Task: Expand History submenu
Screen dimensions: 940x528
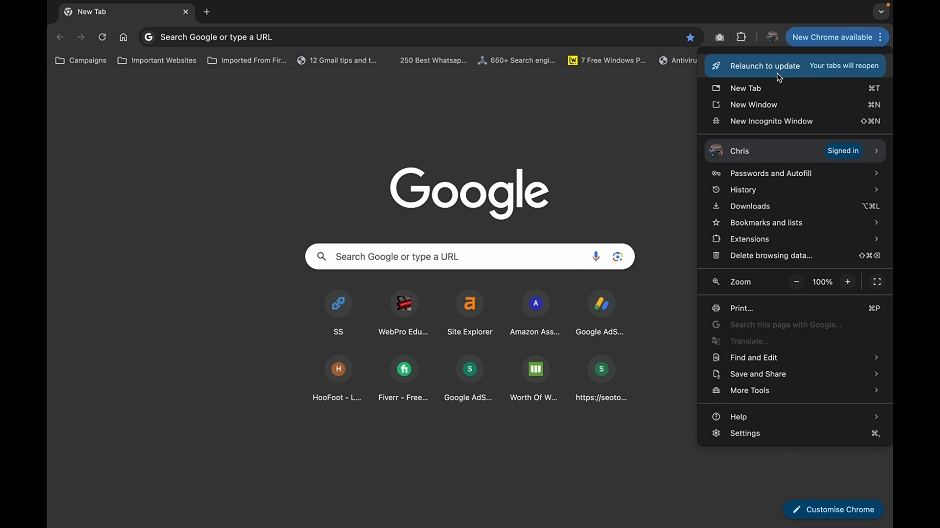Action: coord(795,189)
